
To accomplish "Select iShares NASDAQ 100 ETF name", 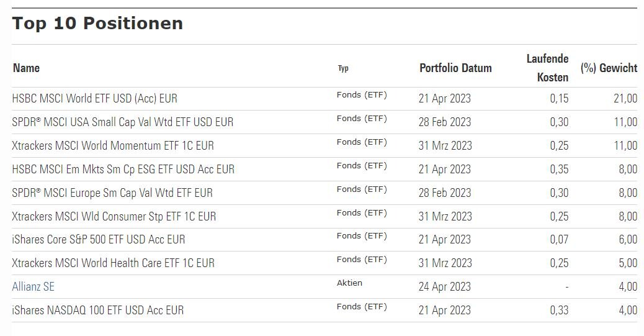I will point(98,310).
